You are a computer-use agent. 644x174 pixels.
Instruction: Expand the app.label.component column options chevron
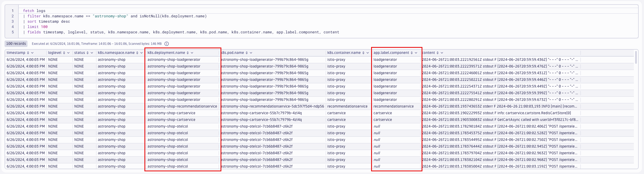416,53
